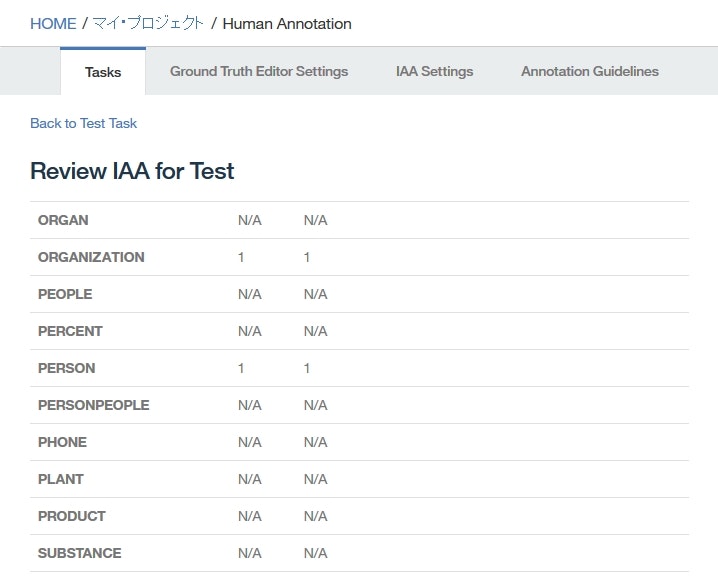This screenshot has width=718, height=580.
Task: Select the PERSON row label
Action: pos(66,368)
